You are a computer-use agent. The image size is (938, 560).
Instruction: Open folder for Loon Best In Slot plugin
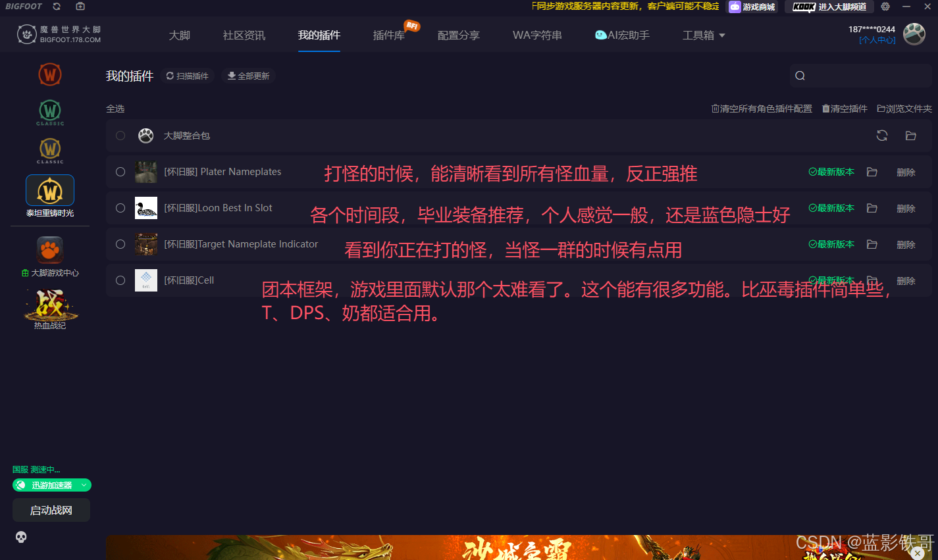coord(872,208)
